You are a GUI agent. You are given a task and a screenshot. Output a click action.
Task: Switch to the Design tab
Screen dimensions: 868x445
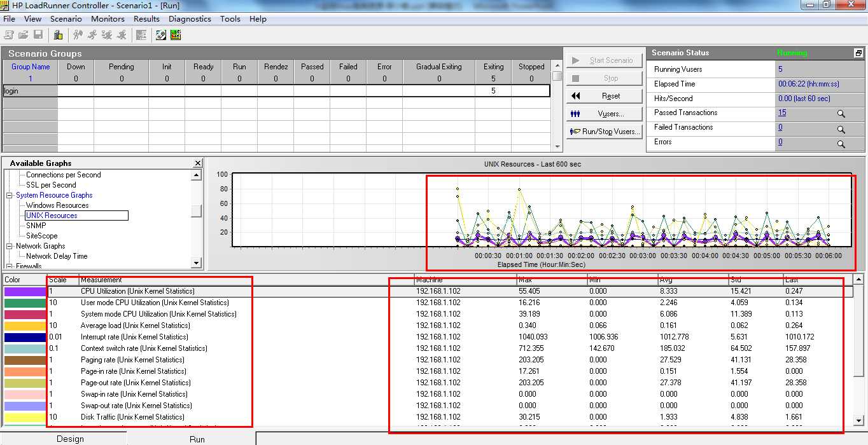pos(70,439)
